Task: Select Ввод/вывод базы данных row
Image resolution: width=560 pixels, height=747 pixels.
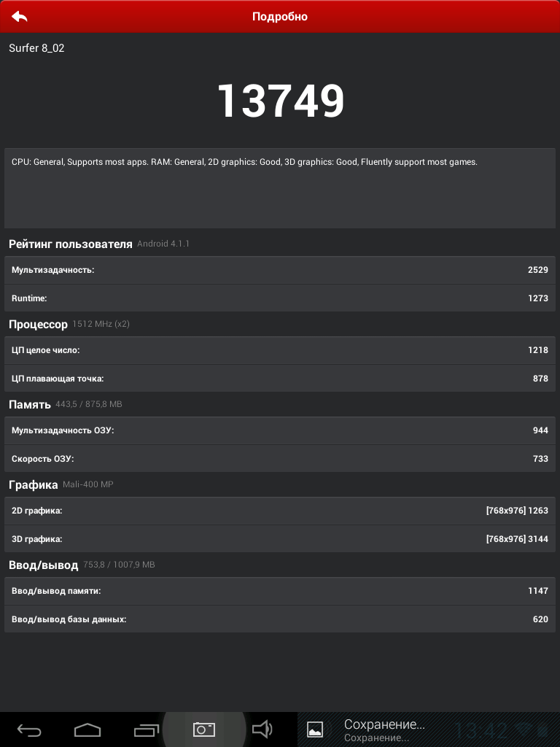Action: pyautogui.click(x=280, y=619)
